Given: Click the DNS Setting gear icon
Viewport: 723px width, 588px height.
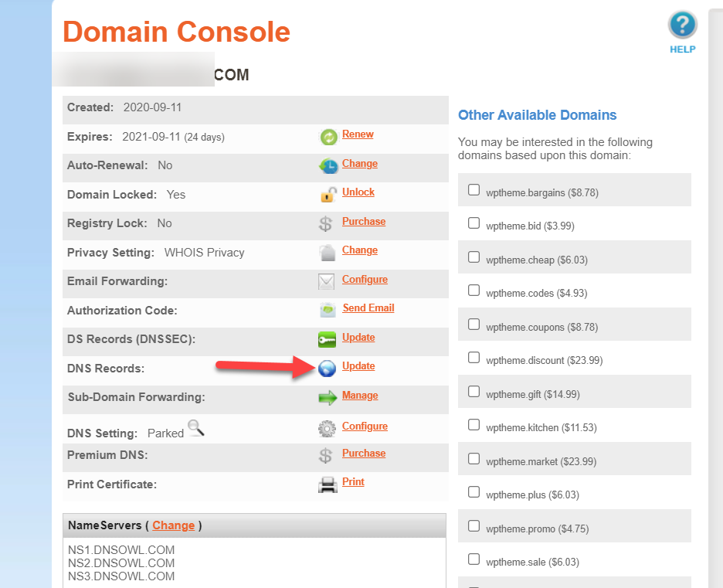Looking at the screenshot, I should [327, 428].
